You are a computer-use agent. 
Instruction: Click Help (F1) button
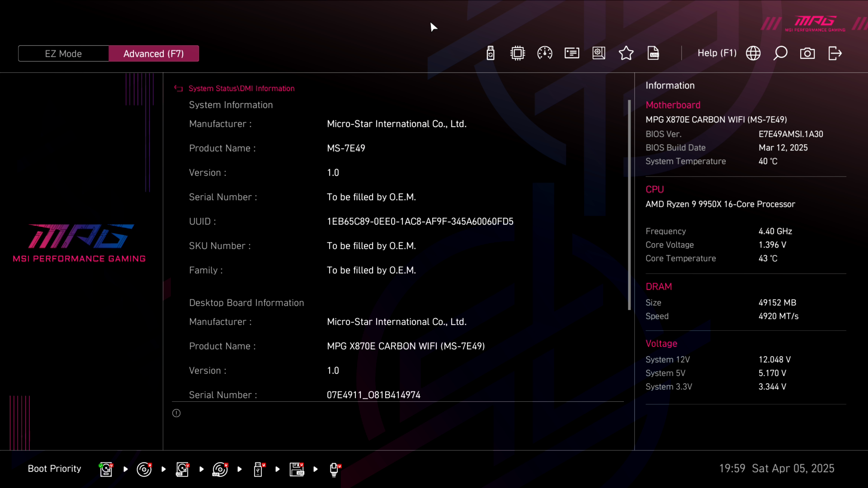click(x=717, y=53)
